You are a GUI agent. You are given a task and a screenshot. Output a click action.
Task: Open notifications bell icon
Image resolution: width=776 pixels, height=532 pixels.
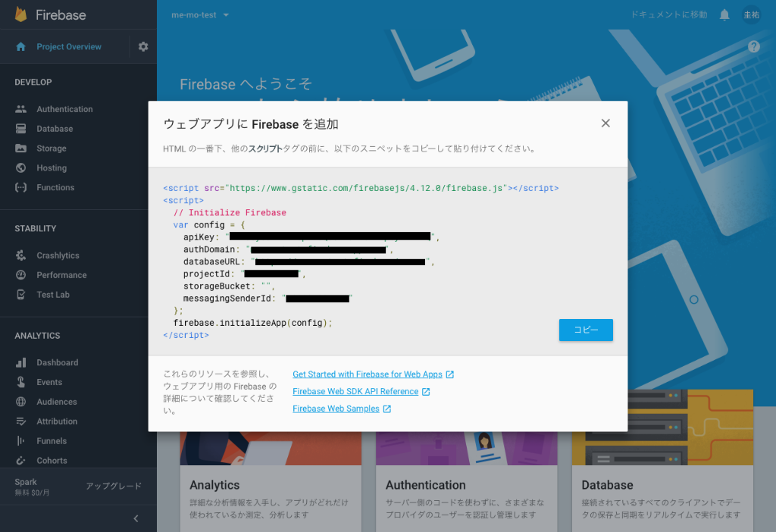click(x=724, y=15)
